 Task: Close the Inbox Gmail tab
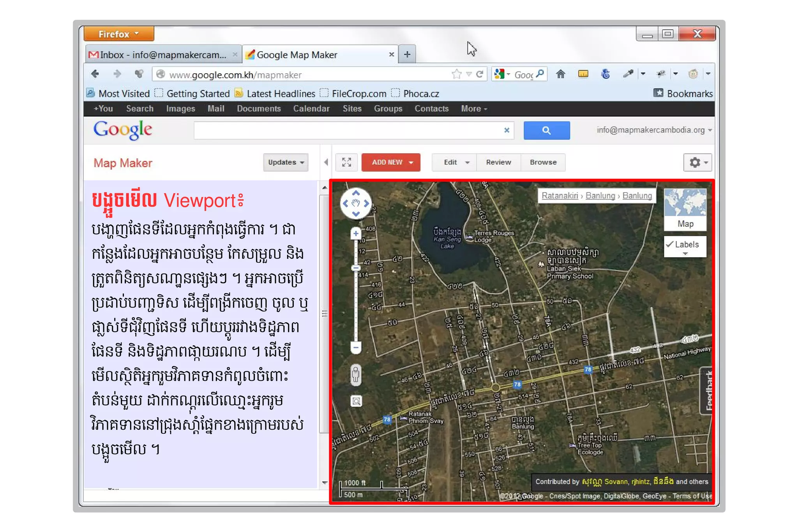coord(235,55)
